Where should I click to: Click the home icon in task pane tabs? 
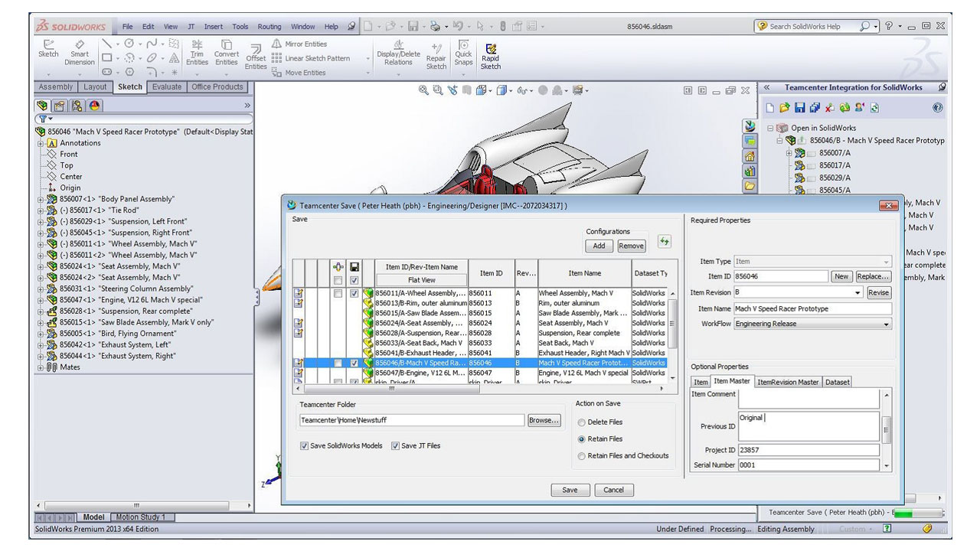pos(750,155)
